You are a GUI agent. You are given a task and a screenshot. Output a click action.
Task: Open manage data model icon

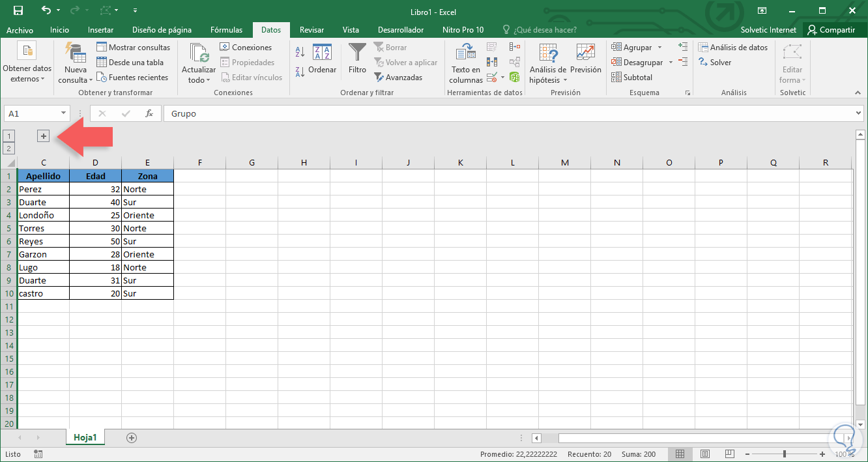click(515, 78)
